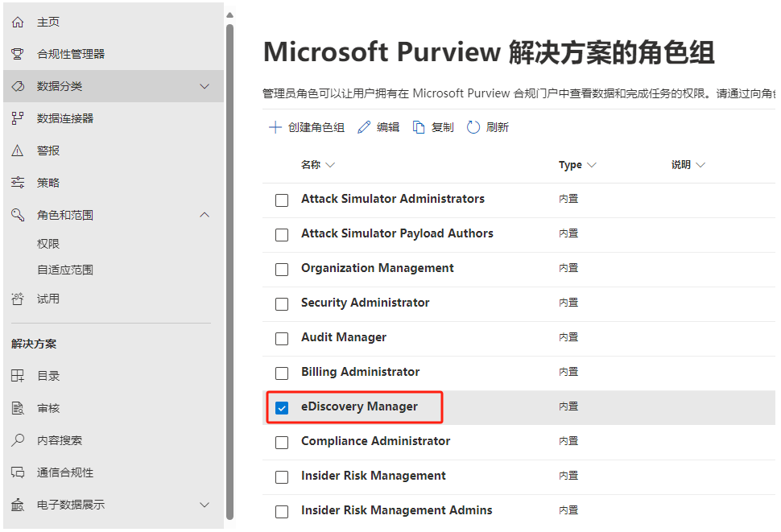This screenshot has height=532, width=781.
Task: Check the Organization Management checkbox
Action: click(x=282, y=270)
